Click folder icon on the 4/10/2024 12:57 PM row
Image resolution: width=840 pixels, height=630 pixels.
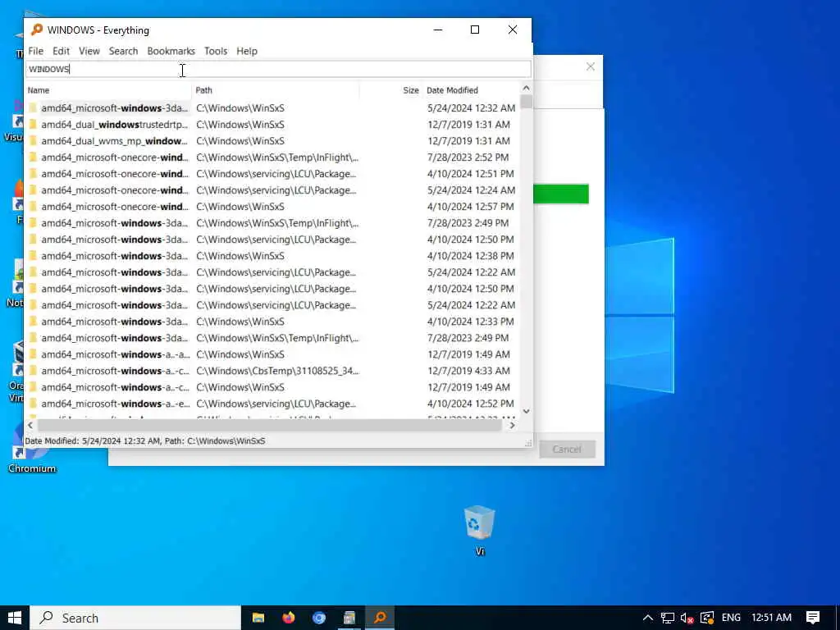[x=33, y=206]
